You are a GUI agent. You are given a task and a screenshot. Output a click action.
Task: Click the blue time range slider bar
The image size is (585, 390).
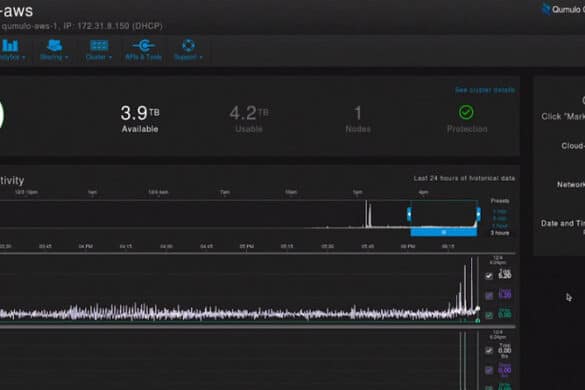pos(444,233)
